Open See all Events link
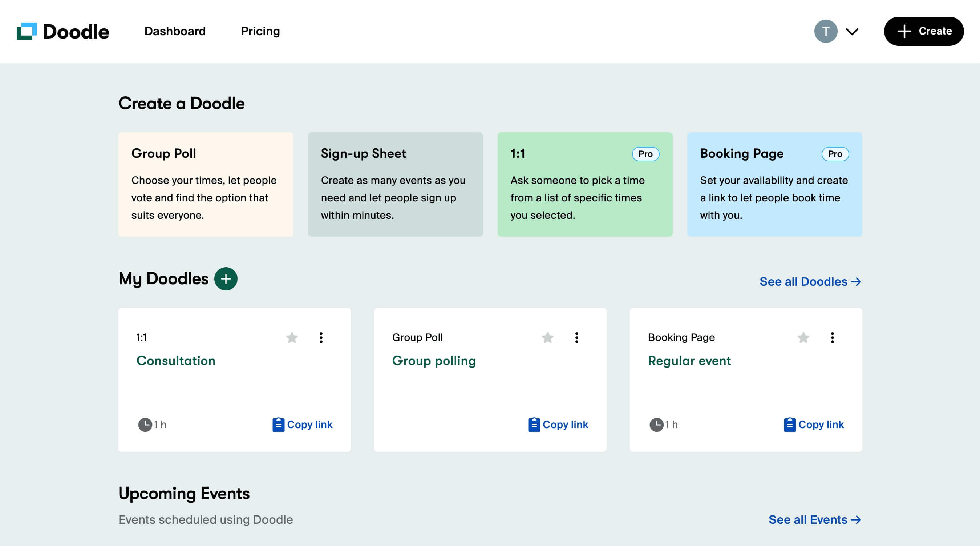The image size is (980, 546). point(815,520)
